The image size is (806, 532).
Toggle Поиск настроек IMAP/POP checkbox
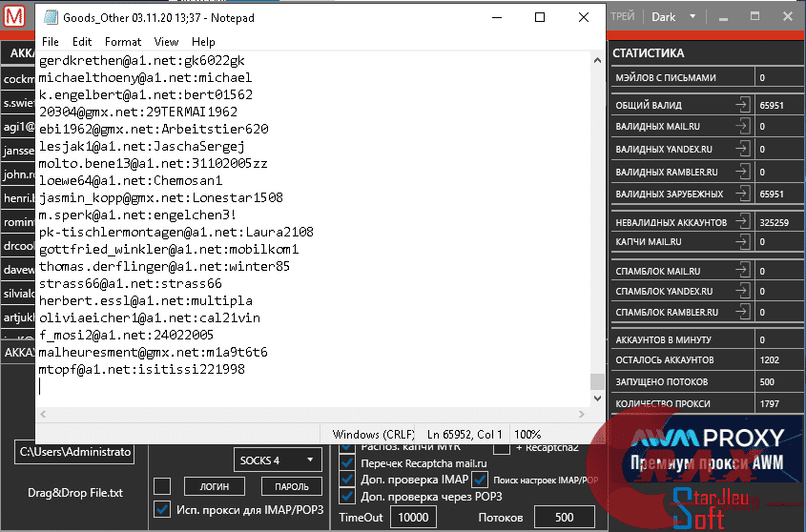click(479, 480)
